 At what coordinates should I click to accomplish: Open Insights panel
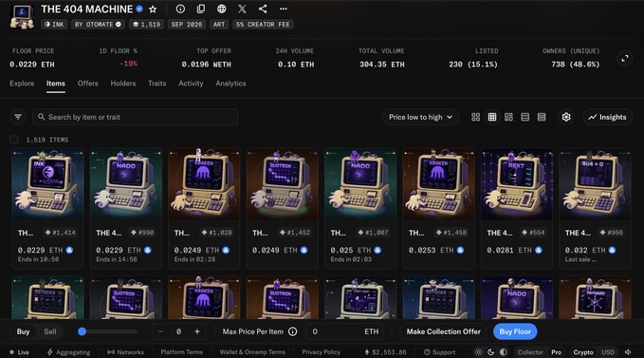(x=607, y=117)
